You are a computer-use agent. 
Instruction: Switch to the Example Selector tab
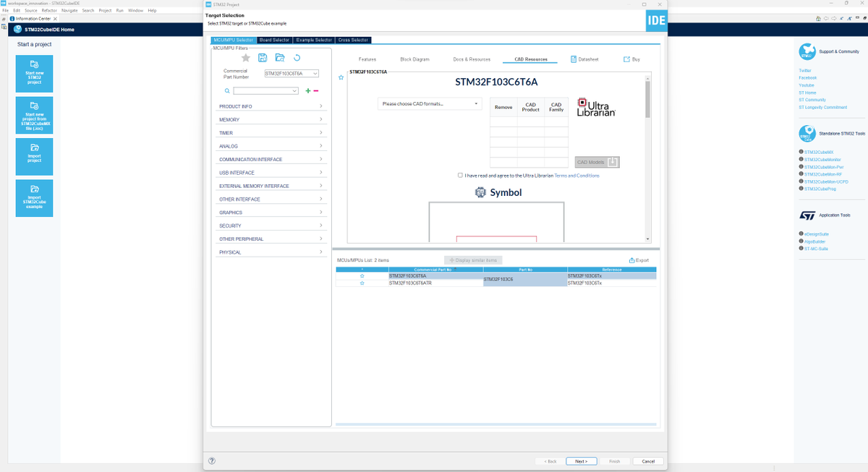[314, 40]
